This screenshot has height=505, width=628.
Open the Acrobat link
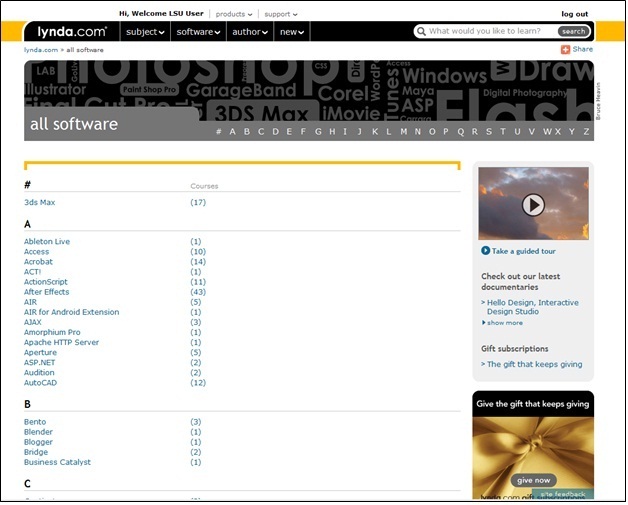point(38,262)
